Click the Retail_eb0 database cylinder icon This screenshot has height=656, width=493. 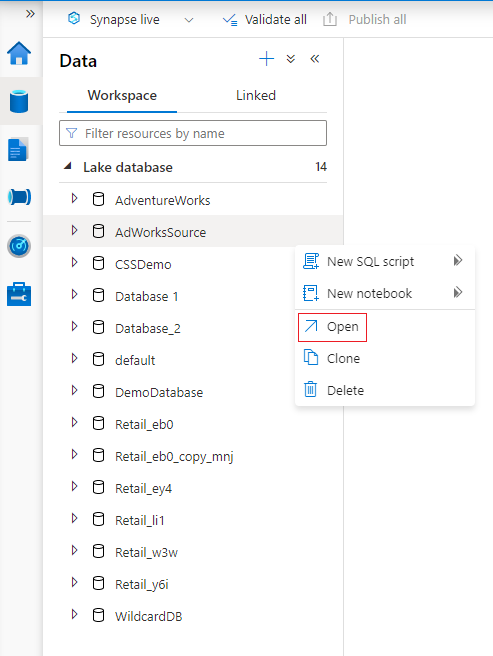[98, 423]
